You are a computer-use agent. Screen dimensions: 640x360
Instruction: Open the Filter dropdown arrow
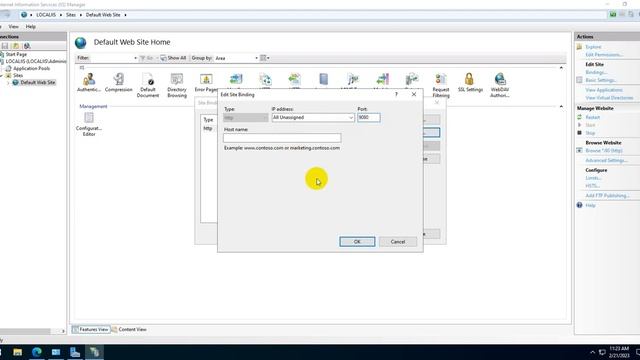click(x=135, y=58)
